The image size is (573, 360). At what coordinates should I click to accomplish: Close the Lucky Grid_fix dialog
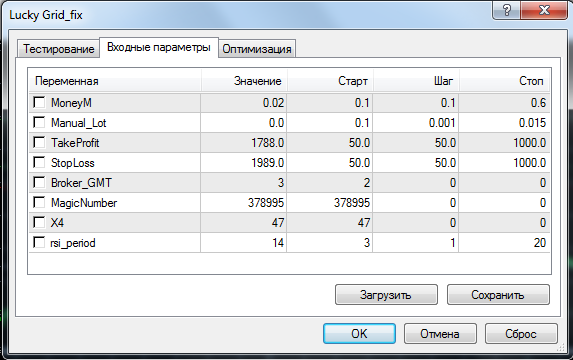click(x=544, y=10)
